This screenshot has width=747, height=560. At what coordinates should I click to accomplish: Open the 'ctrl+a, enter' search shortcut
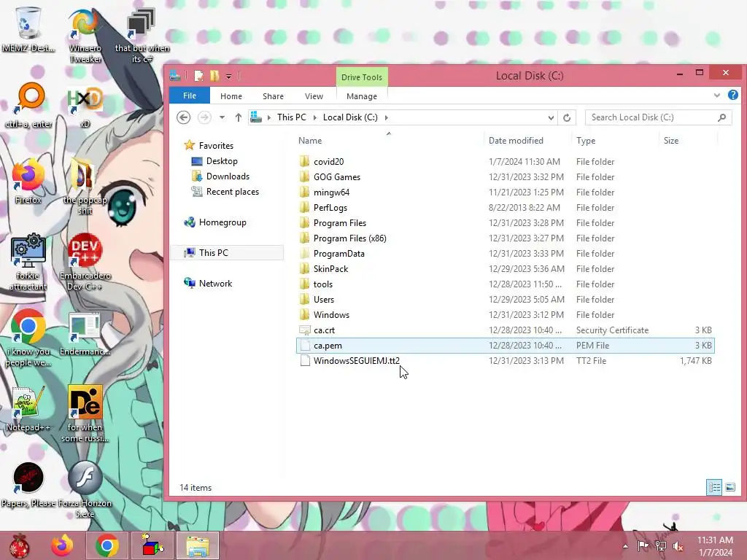pyautogui.click(x=28, y=106)
